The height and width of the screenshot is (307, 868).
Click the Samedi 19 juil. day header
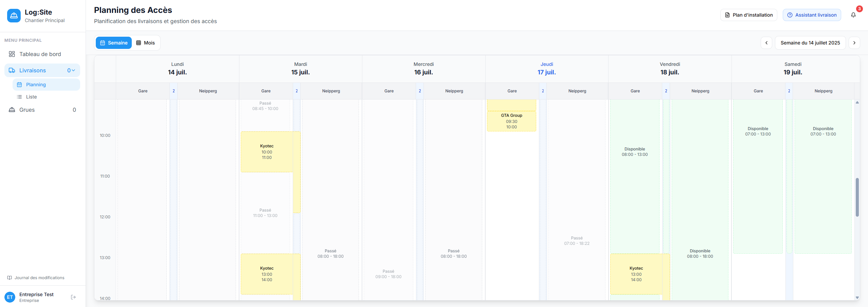(793, 69)
